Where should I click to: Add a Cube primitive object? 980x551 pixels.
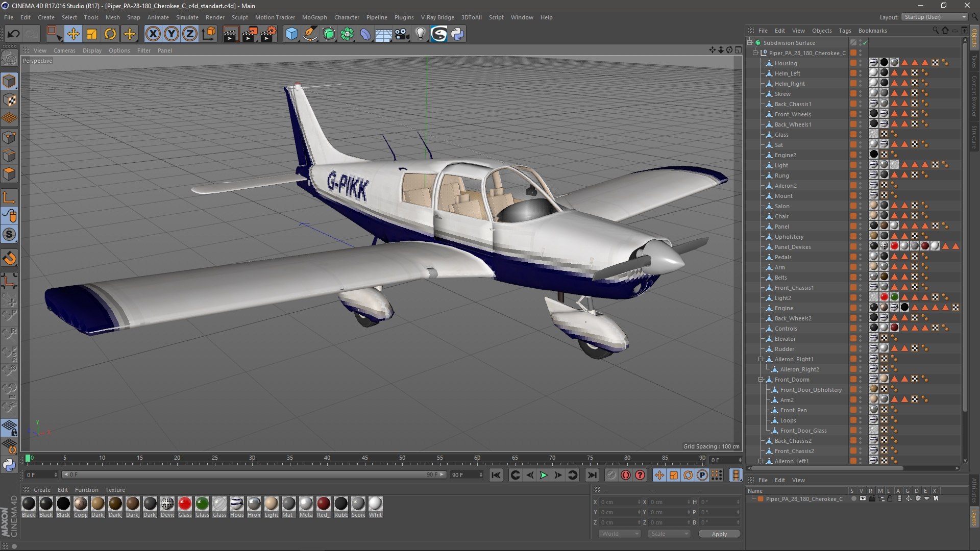pyautogui.click(x=291, y=34)
